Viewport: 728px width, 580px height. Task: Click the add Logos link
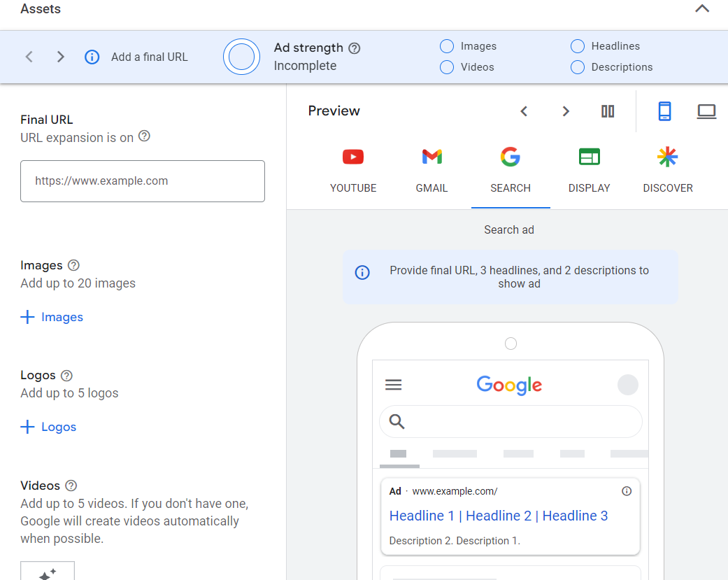click(x=49, y=427)
